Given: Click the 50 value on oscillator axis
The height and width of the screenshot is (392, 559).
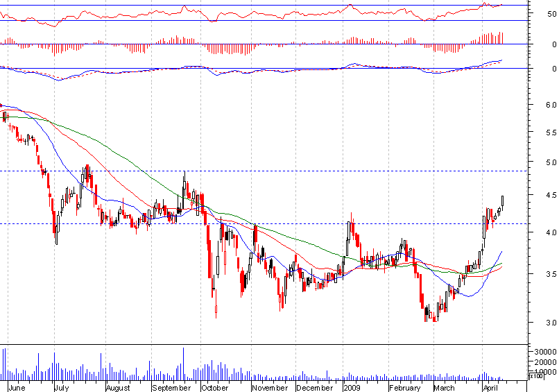Looking at the screenshot, I should pos(552,14).
